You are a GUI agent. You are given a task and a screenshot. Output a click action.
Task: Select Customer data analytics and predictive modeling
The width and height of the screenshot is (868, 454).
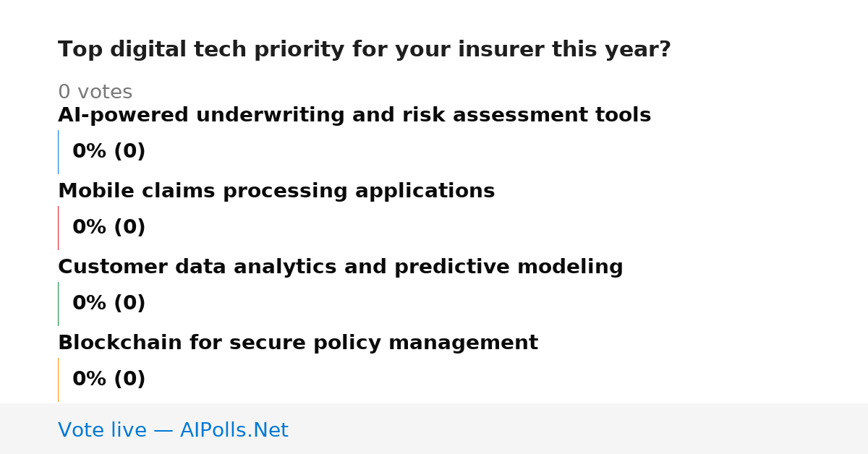pos(341,267)
